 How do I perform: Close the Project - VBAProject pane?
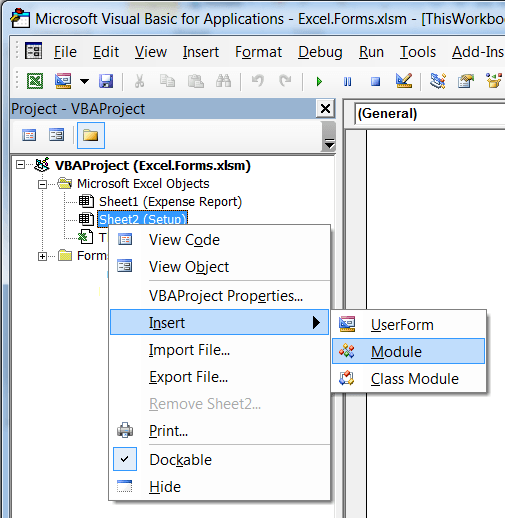tap(325, 109)
